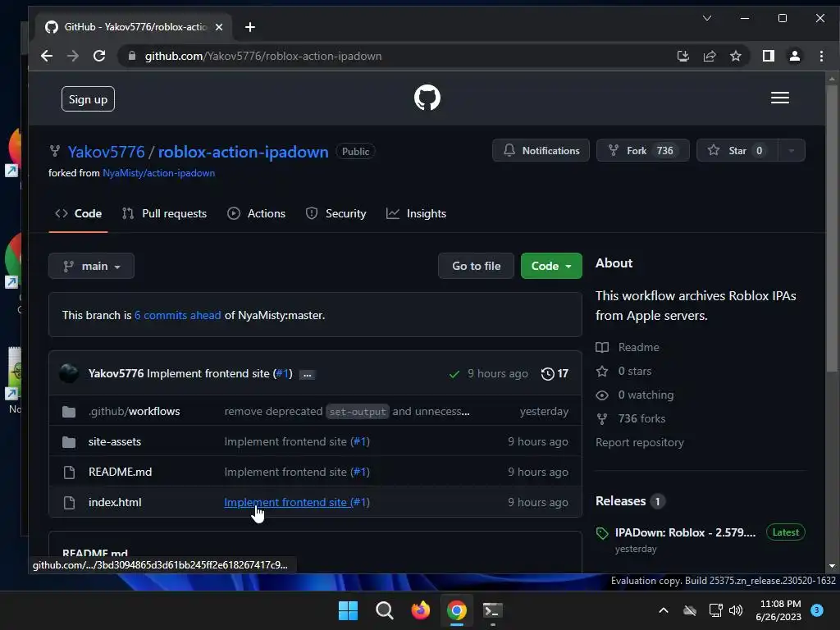
Task: Click the page's vertical scrollbar thumb
Action: tap(832, 228)
